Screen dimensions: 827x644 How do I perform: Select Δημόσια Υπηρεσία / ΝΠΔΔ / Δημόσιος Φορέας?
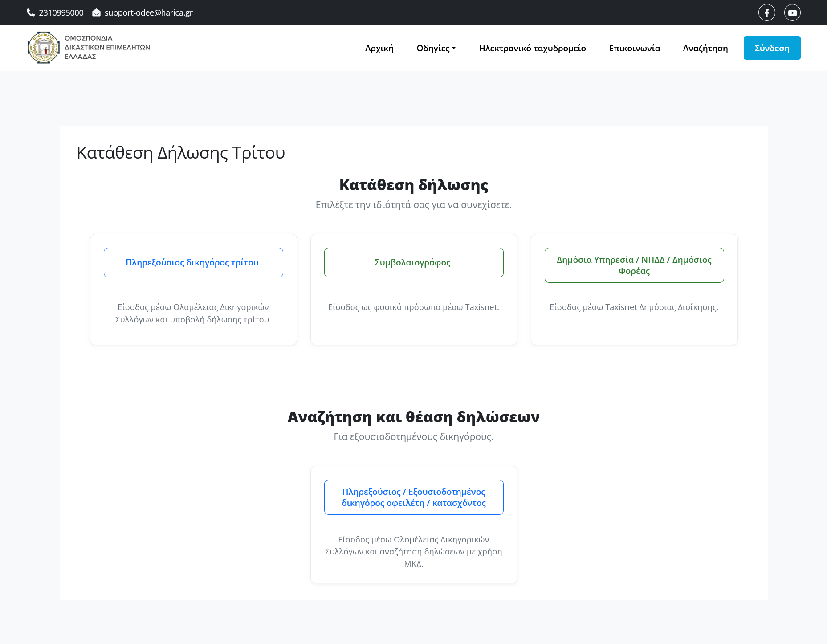(634, 265)
